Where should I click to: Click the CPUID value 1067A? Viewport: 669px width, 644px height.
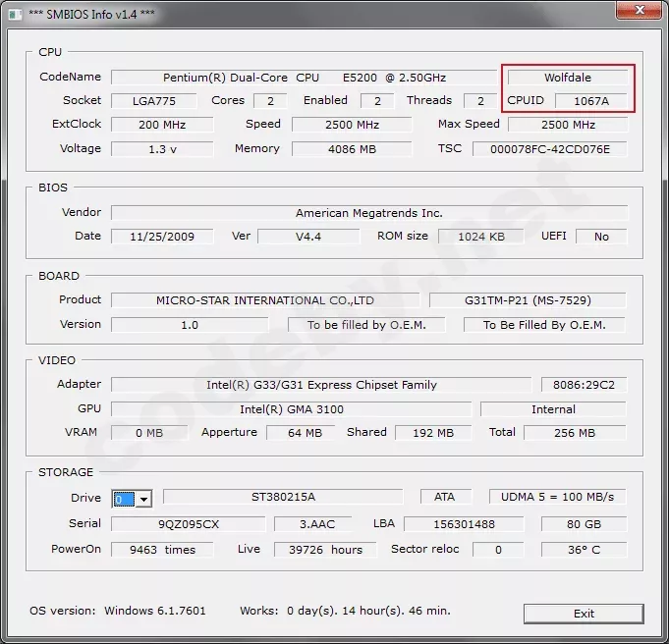tap(590, 101)
